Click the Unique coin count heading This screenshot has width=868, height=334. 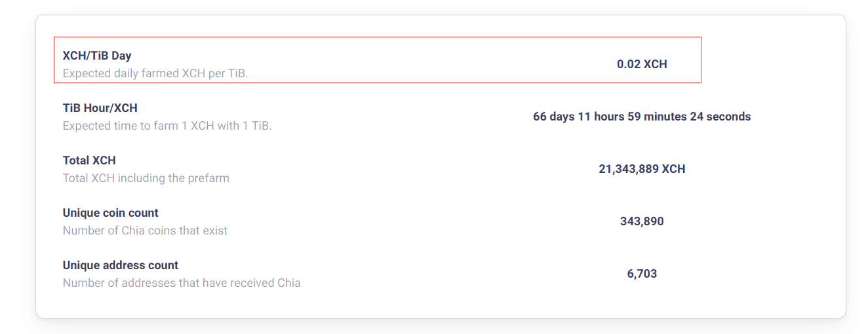[111, 213]
